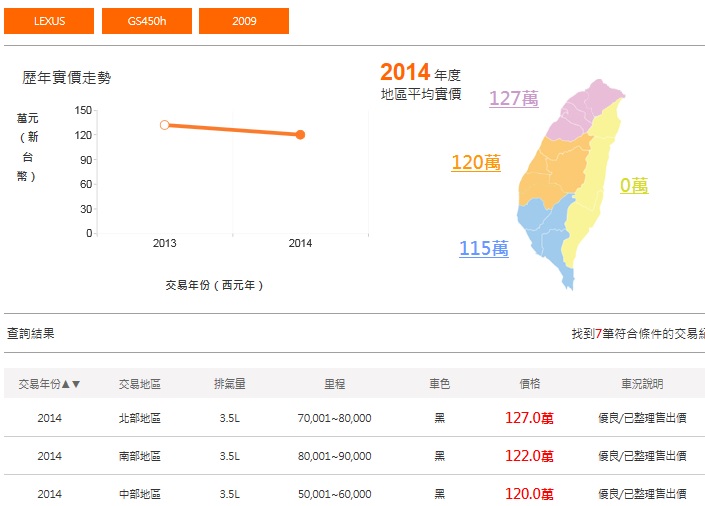Open the 0萬 eastern region price link
This screenshot has width=705, height=506.
(634, 185)
